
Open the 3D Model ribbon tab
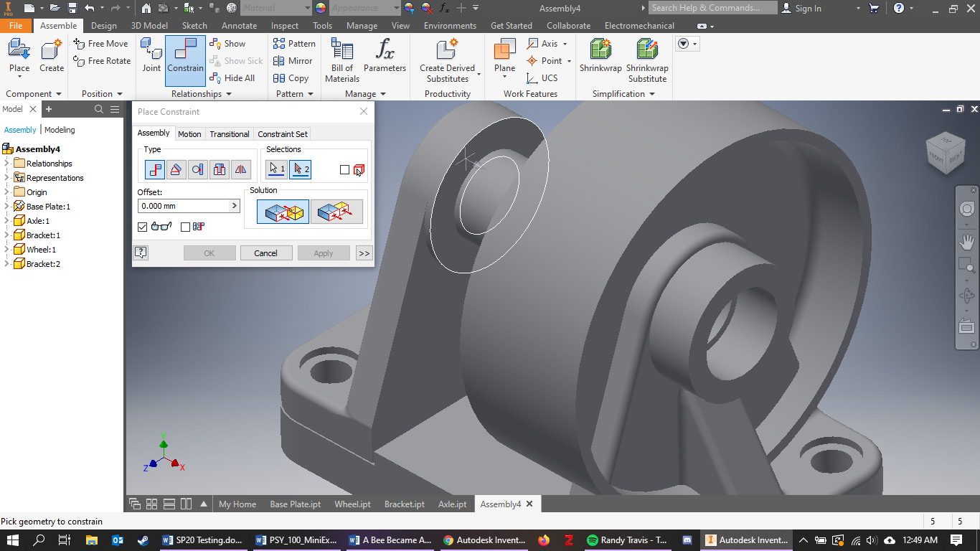(x=149, y=26)
